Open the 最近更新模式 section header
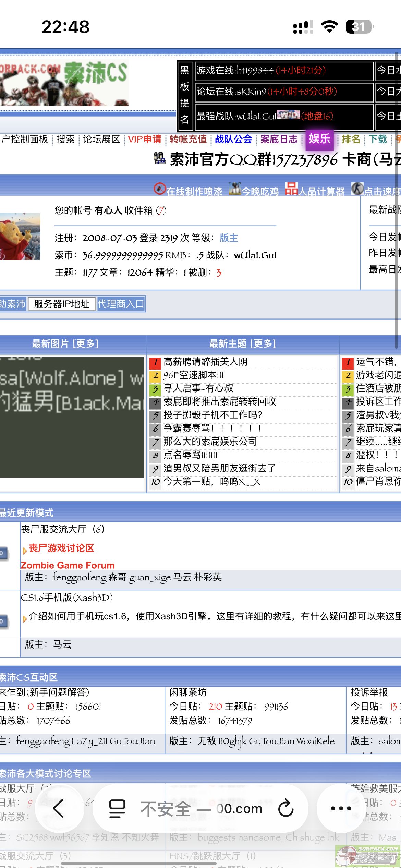 tap(27, 513)
